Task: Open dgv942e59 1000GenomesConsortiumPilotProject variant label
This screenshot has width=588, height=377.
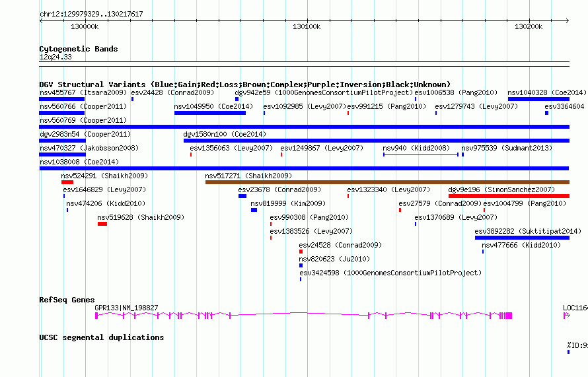Action: tap(324, 92)
